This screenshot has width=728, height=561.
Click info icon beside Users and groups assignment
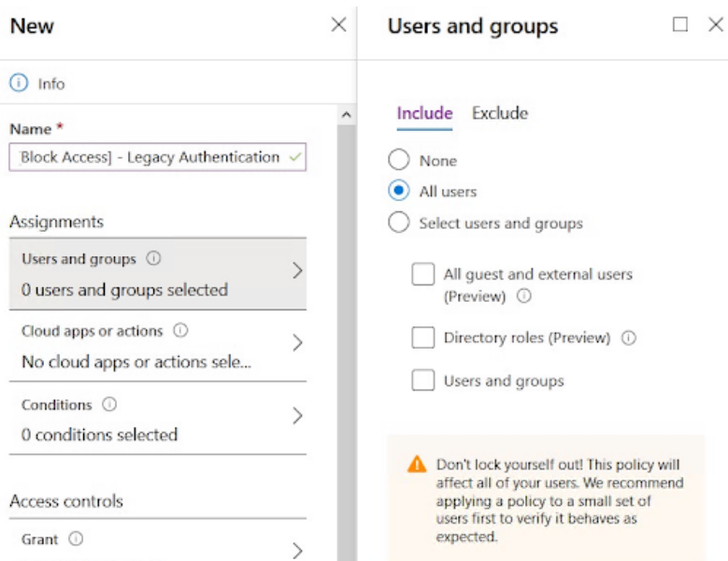point(153,259)
